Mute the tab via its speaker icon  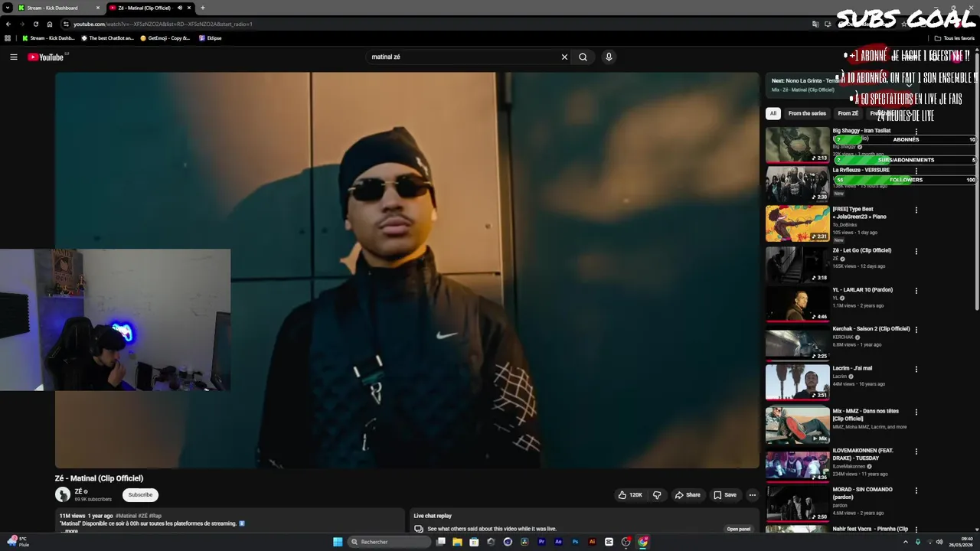[180, 8]
